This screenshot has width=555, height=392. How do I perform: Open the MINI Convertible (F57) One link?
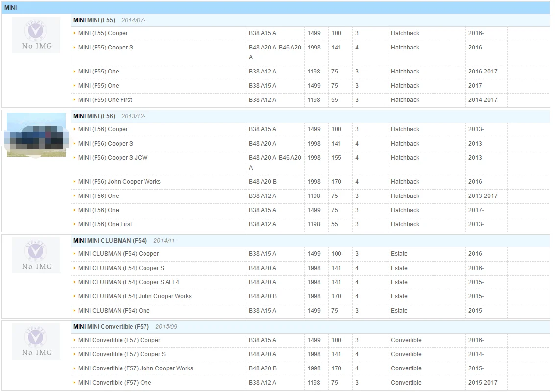[x=114, y=382]
